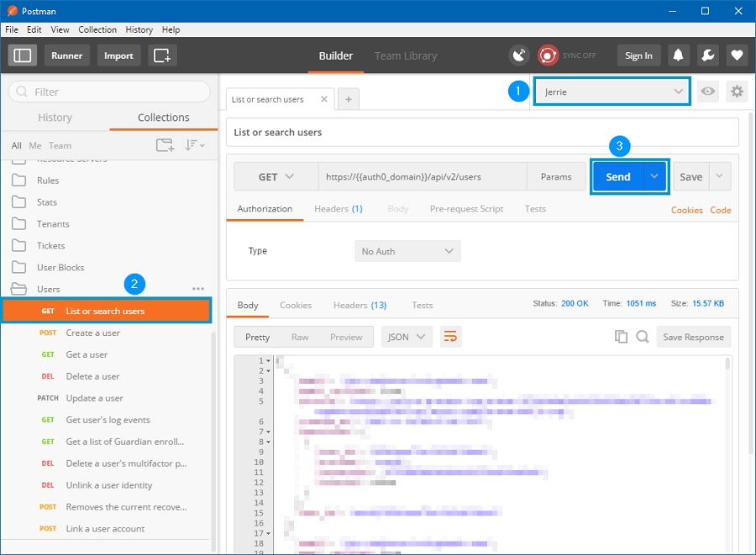756x555 pixels.
Task: Open the request Headers (1) tab
Action: [338, 208]
